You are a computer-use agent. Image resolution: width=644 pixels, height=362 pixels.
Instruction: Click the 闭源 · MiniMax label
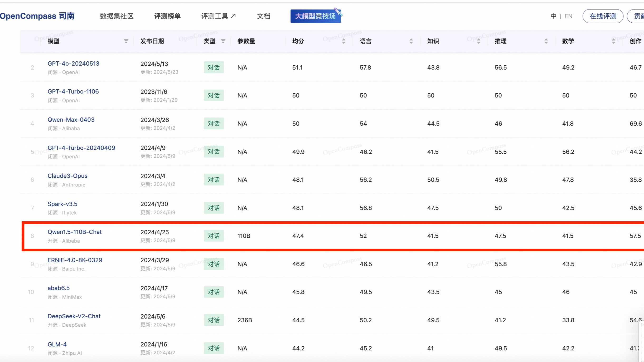[x=65, y=297]
